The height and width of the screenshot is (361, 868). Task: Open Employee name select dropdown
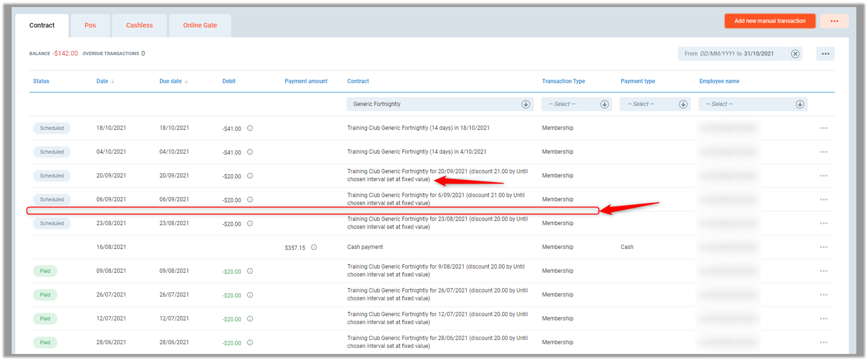[800, 104]
